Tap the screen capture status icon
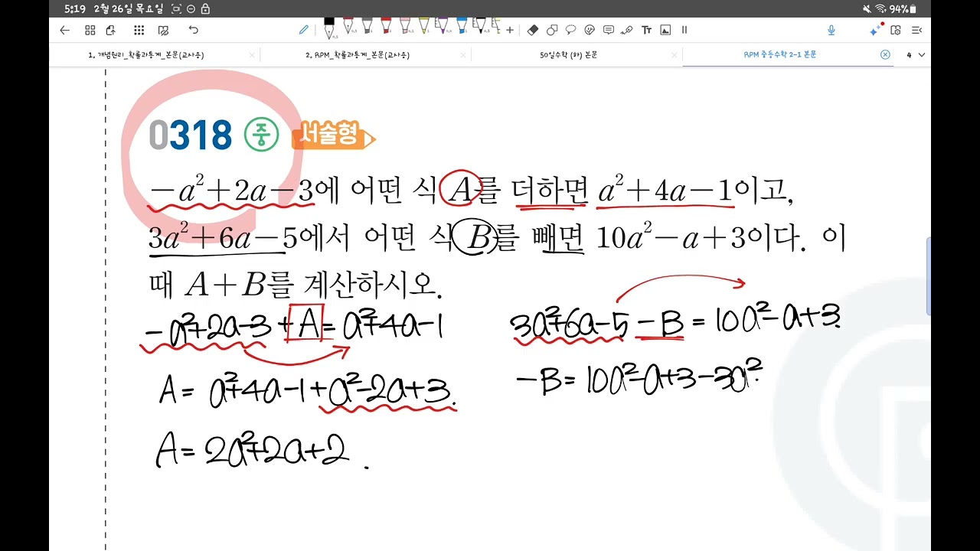The image size is (980, 551). tap(177, 9)
